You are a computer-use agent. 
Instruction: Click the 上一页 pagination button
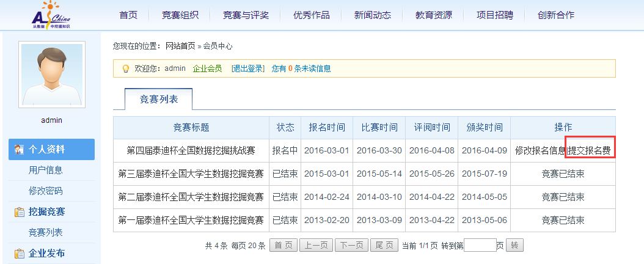tap(315, 246)
